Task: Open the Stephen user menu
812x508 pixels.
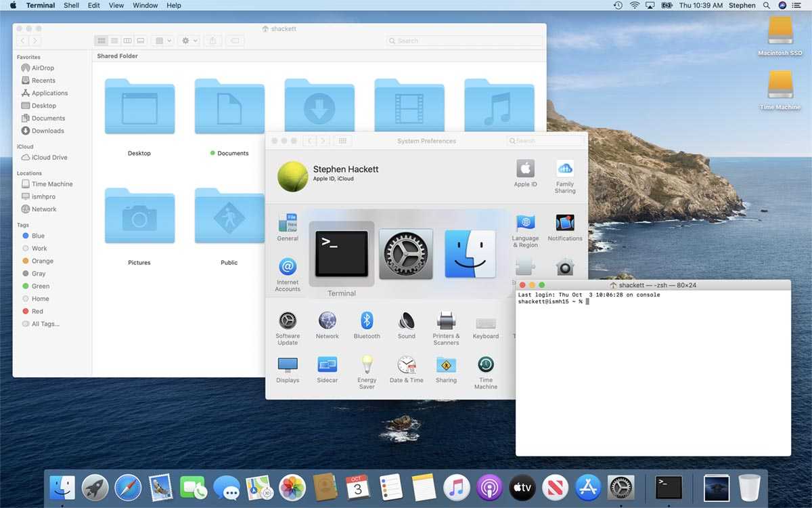Action: 742,5
